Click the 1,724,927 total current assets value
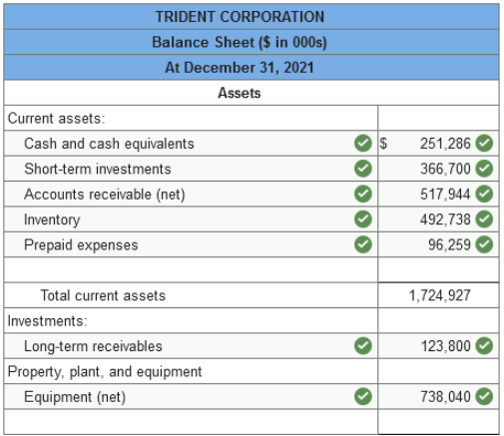The image size is (504, 436). pos(439,295)
